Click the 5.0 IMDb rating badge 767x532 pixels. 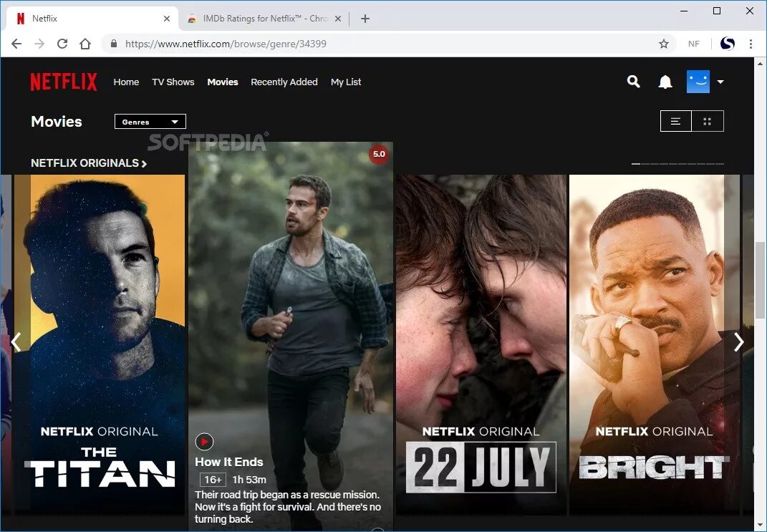pyautogui.click(x=379, y=154)
